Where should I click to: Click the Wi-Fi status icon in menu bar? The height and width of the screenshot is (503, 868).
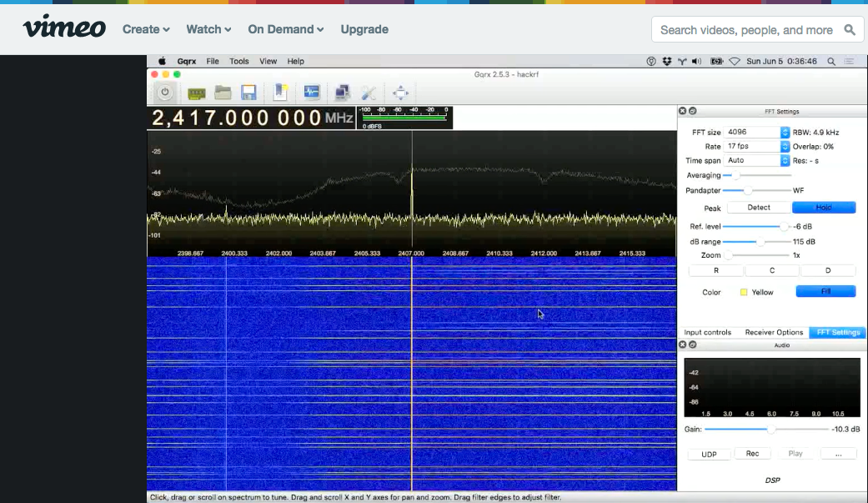(734, 62)
